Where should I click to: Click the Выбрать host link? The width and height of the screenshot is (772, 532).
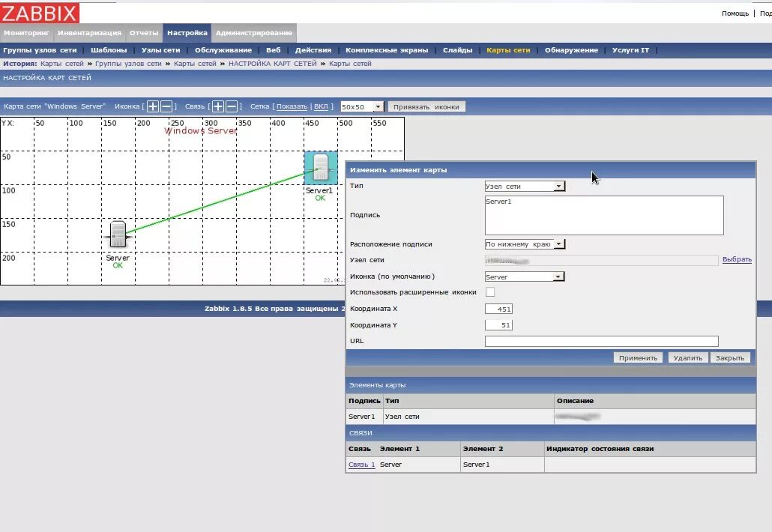point(737,259)
